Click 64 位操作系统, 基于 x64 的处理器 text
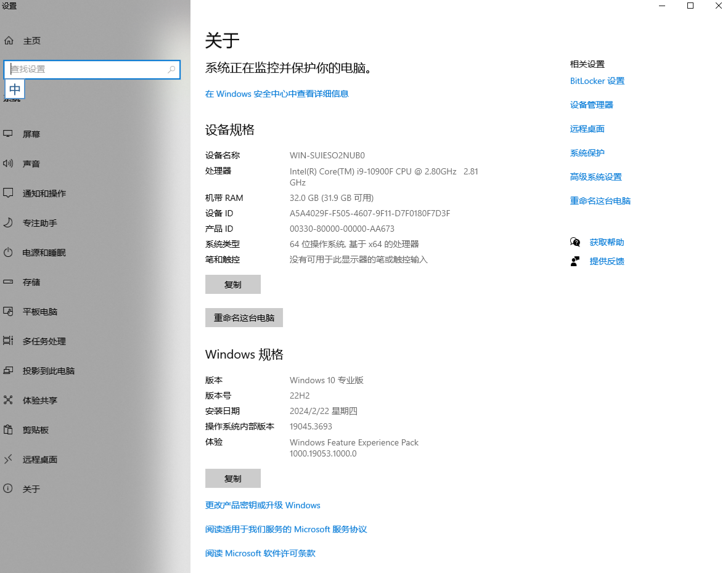The image size is (728, 573). (x=354, y=244)
